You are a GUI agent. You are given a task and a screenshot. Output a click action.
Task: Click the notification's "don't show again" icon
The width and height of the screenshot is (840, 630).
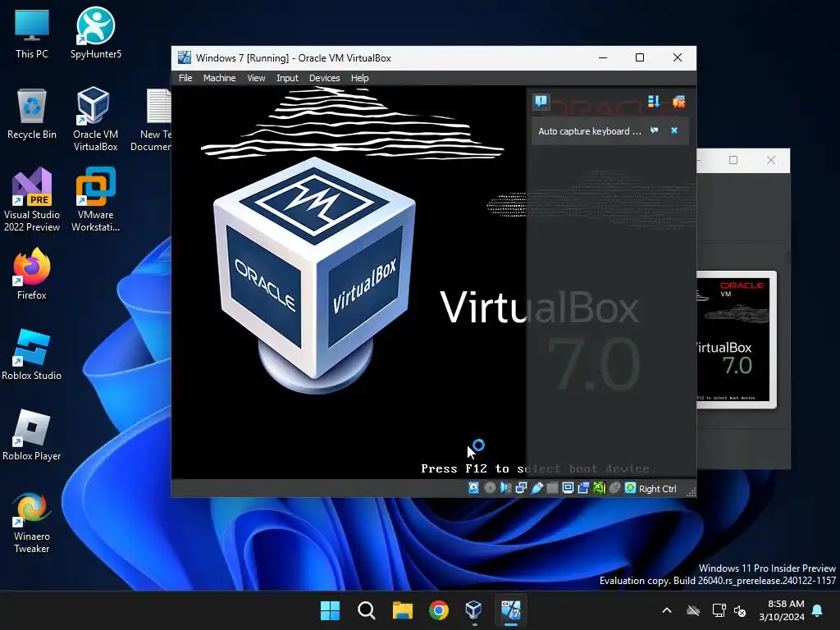pos(654,130)
